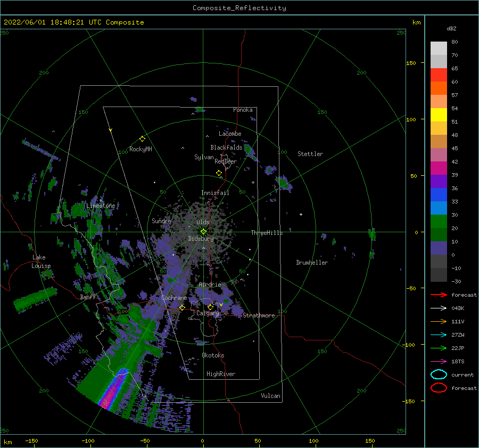Click the HighRiver label

[x=221, y=374]
